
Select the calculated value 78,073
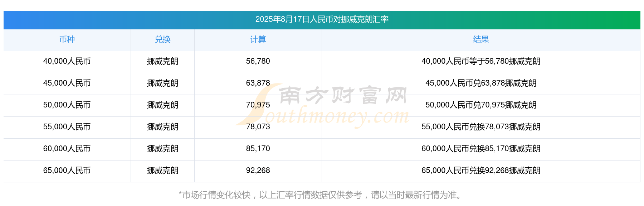(x=258, y=127)
